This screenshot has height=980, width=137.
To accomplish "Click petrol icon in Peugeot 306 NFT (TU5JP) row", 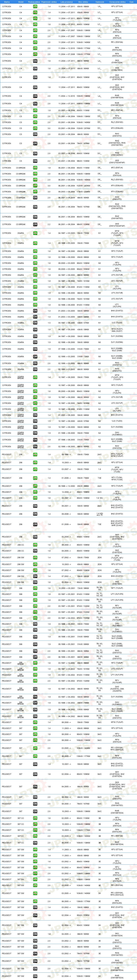I will (x=35, y=588).
